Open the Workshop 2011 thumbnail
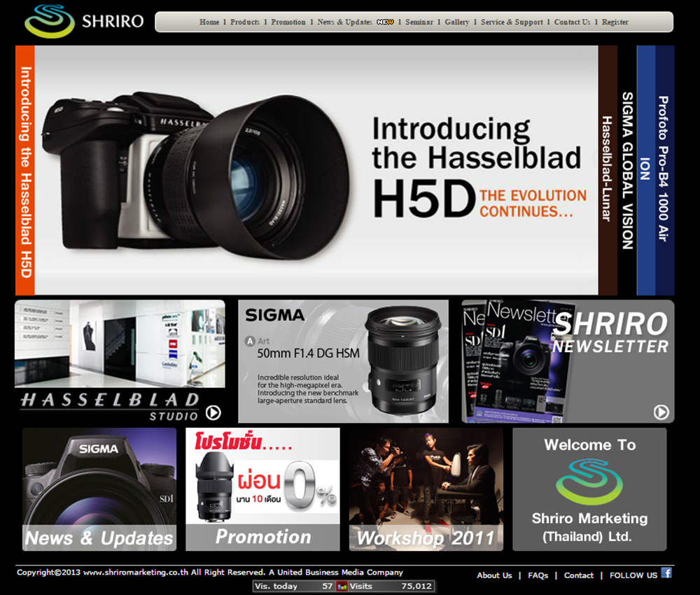Viewport: 700px width, 595px height. [x=426, y=489]
